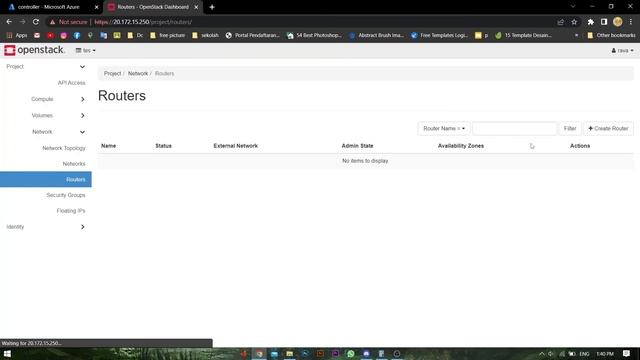
Task: Show hidden system tray icons
Action: click(541, 354)
